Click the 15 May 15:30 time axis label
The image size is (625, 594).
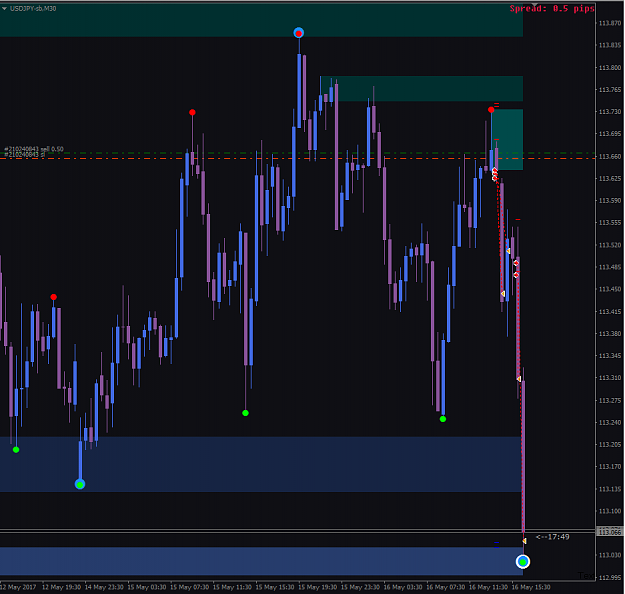pos(275,587)
